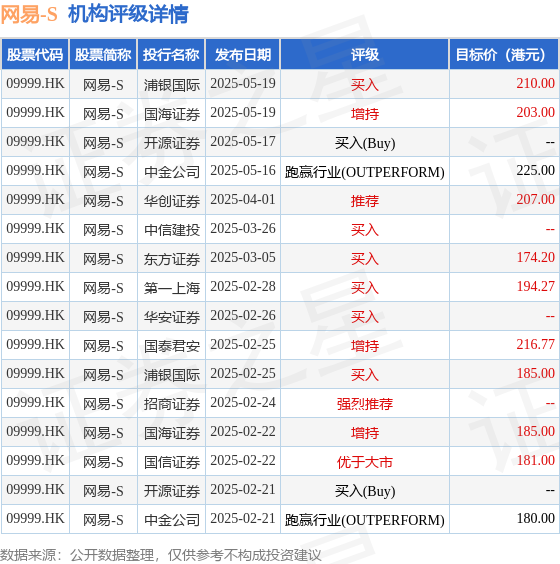
Task: Click the 网易-S title text
Action: point(29,15)
